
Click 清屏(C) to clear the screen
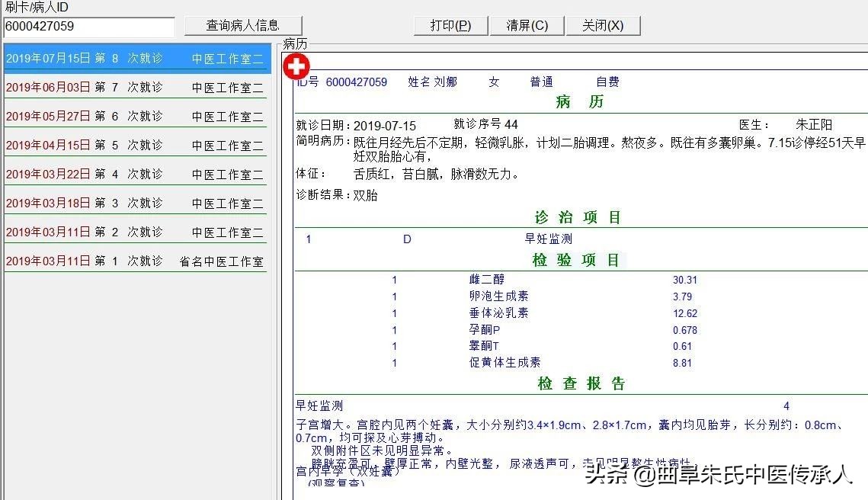(x=527, y=24)
